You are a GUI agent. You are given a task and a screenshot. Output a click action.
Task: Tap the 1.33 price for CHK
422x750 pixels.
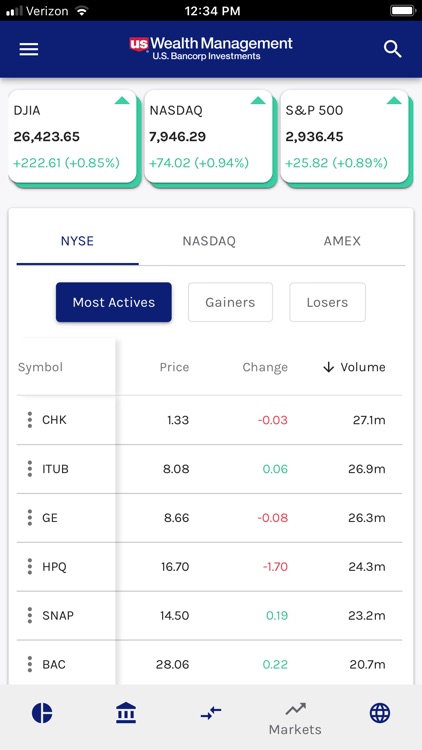tap(178, 420)
